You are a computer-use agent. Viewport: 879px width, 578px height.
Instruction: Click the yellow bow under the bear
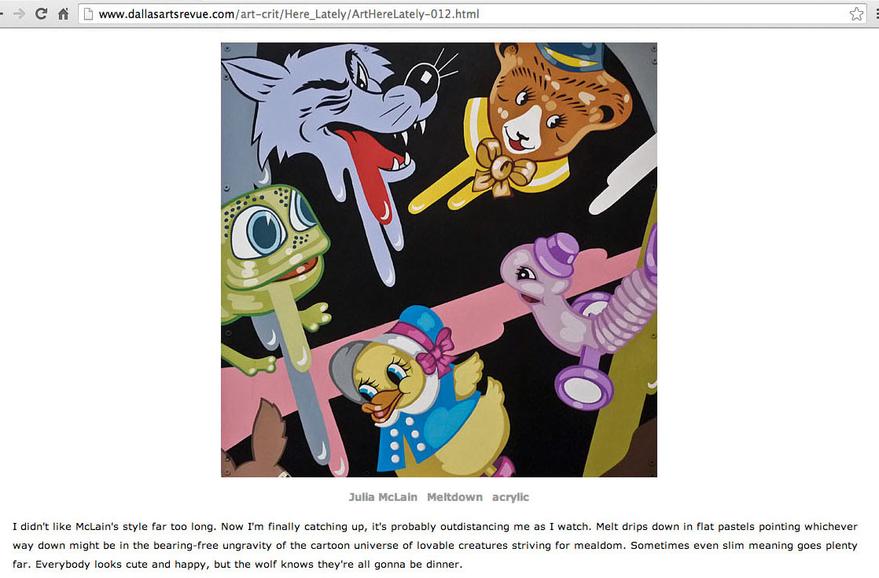[501, 168]
